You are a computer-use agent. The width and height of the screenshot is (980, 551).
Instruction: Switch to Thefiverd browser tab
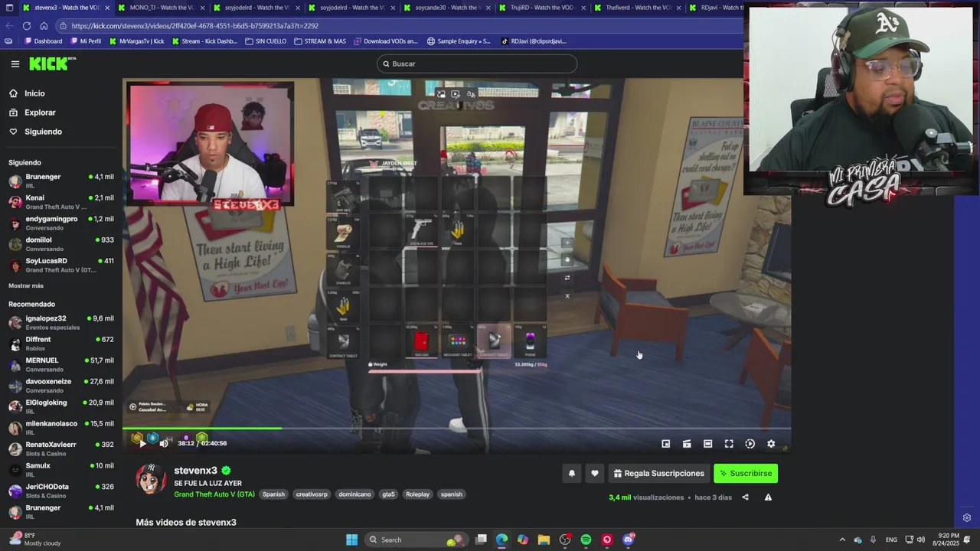(636, 8)
